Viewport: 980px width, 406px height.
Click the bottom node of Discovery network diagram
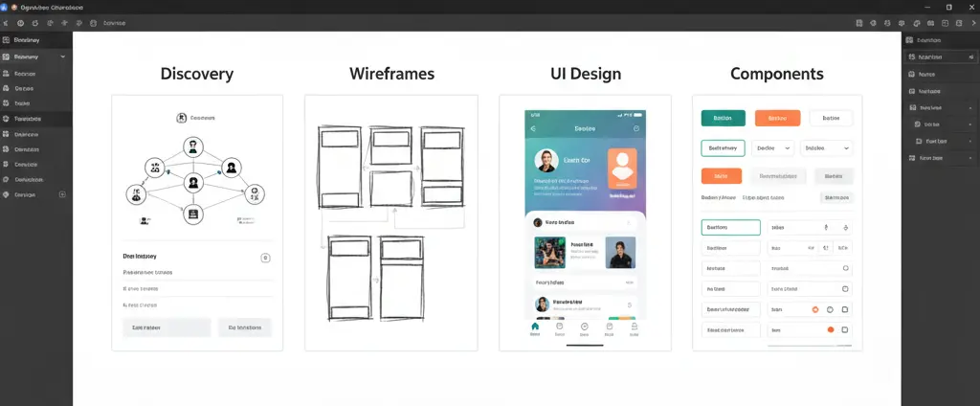click(193, 214)
